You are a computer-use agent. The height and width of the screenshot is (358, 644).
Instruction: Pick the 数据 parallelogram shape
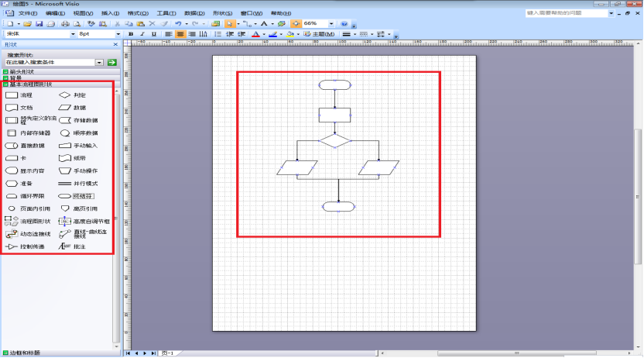[x=72, y=108]
